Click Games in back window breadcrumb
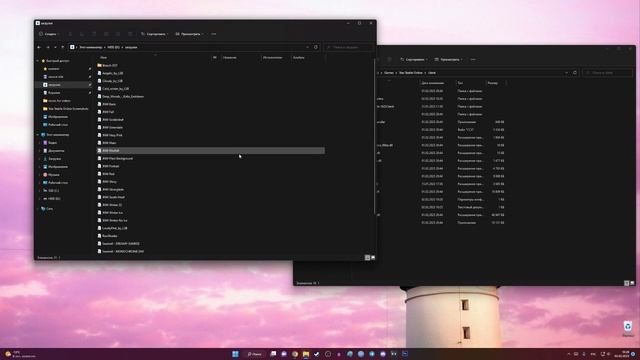 [x=389, y=73]
